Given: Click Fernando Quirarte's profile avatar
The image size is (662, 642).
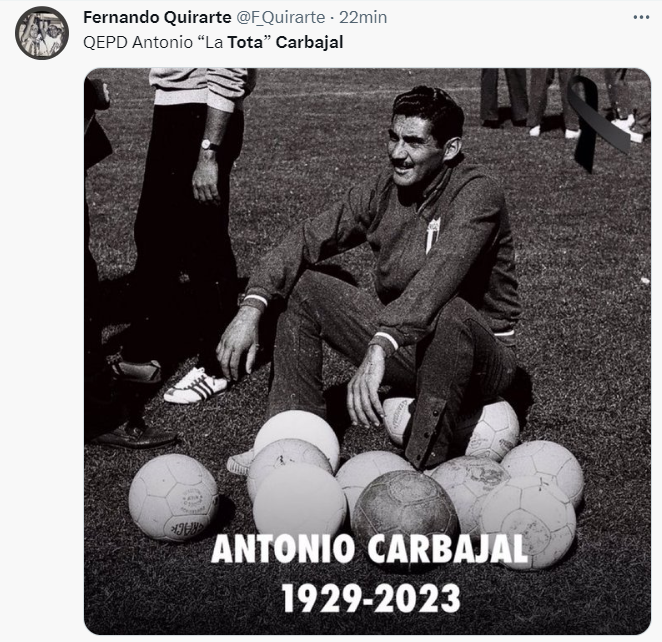Looking at the screenshot, I should 42,33.
